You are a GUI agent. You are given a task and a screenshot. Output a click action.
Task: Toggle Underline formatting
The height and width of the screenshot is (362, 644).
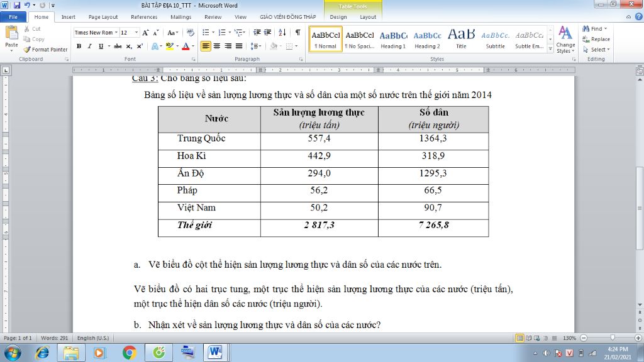pos(101,47)
